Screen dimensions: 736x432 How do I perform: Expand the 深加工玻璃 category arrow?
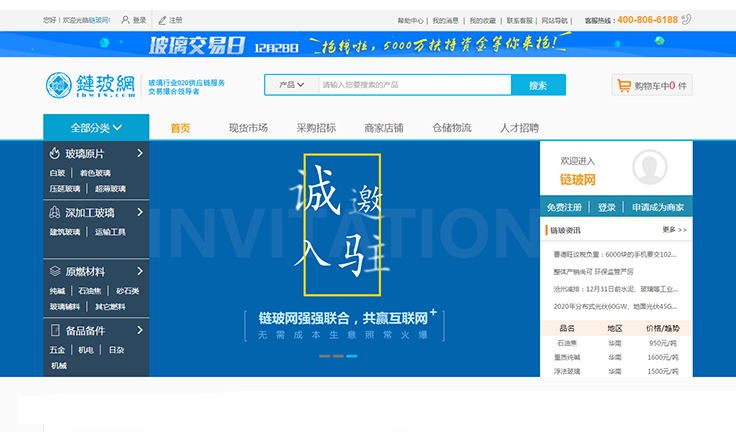140,212
